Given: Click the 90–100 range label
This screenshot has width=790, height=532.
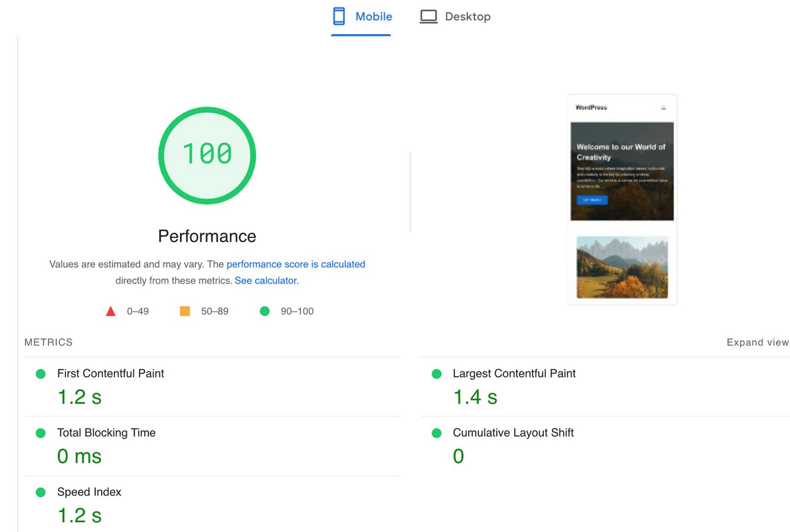Looking at the screenshot, I should point(297,311).
